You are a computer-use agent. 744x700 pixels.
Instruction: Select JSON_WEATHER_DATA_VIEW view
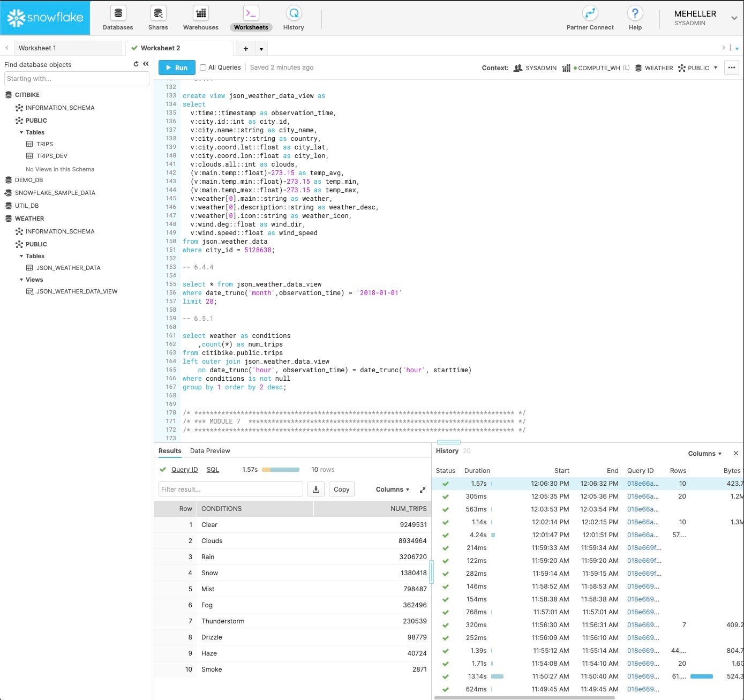(77, 291)
